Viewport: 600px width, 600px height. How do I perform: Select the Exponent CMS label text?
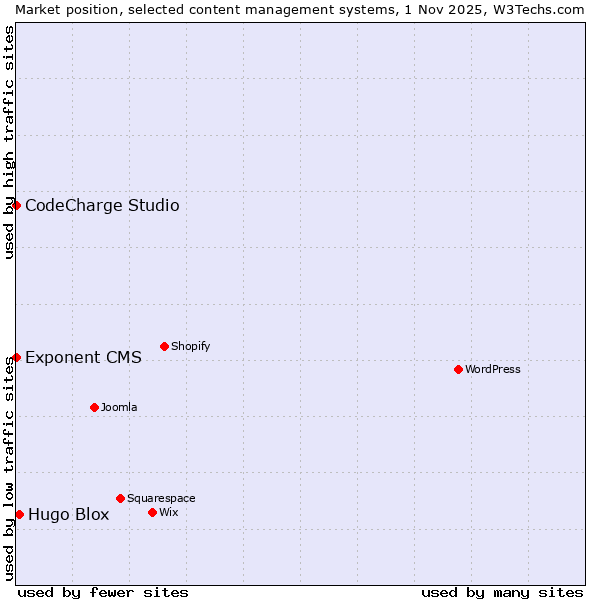click(x=83, y=358)
